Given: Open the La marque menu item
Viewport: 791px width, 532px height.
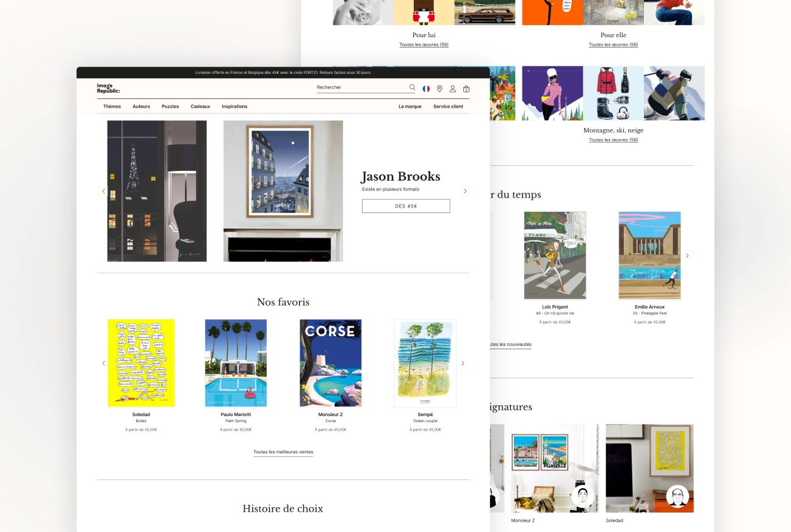Looking at the screenshot, I should pos(410,107).
